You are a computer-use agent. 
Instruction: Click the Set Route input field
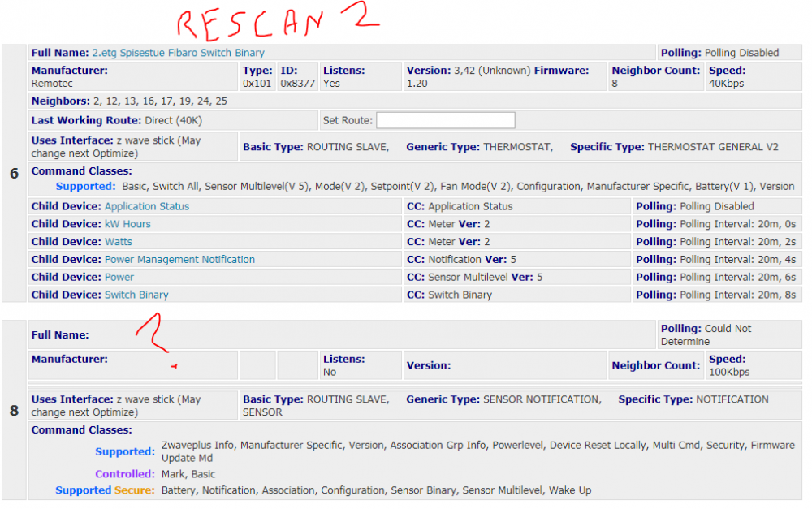445,119
